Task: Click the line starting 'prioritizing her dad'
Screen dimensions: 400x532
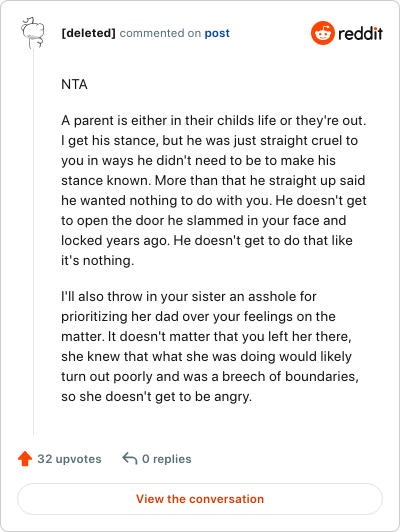Action: [x=198, y=317]
